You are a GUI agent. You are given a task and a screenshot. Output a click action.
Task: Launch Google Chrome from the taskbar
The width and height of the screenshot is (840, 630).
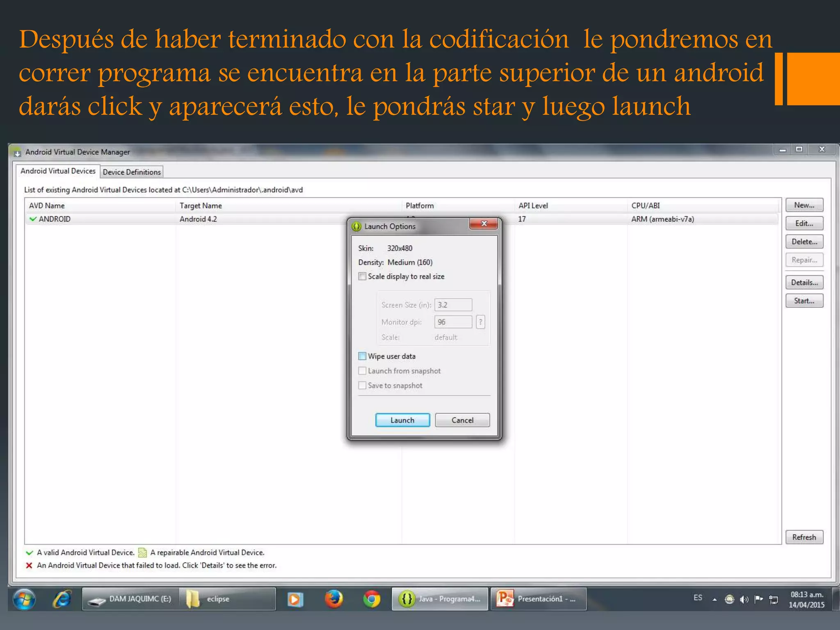point(372,599)
